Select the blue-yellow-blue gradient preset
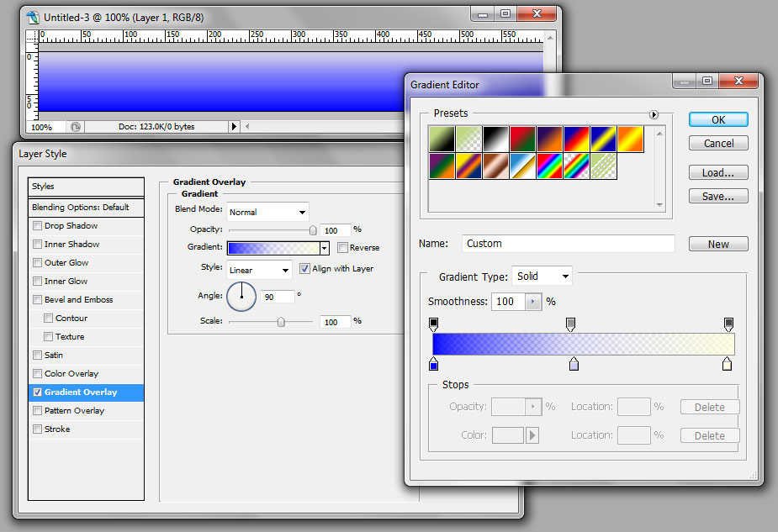778x532 pixels. (603, 139)
